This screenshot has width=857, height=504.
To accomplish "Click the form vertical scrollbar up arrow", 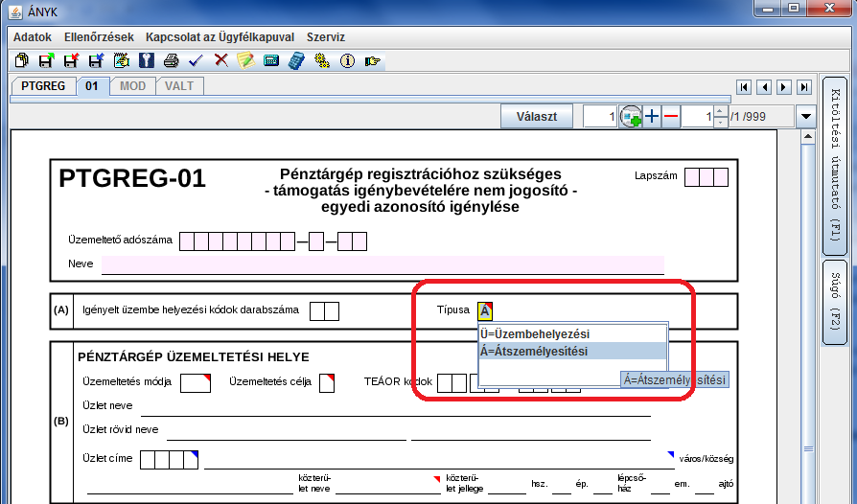I will coord(808,136).
